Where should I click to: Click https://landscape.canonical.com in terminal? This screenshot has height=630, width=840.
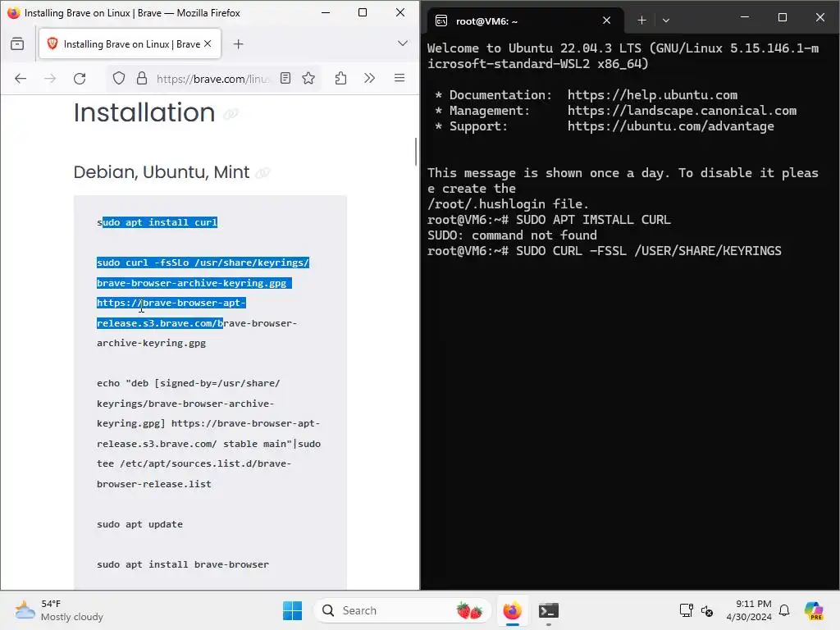[682, 111]
